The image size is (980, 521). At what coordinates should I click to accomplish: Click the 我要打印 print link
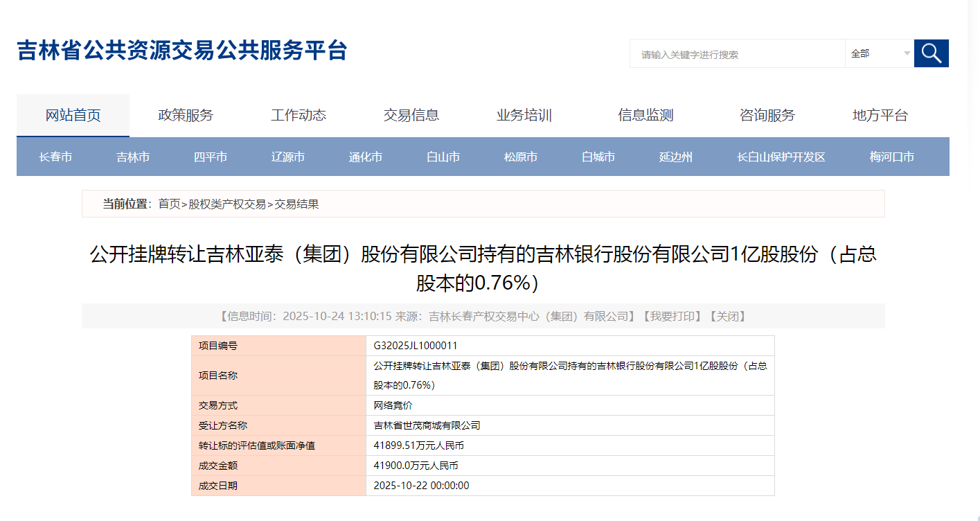(673, 317)
